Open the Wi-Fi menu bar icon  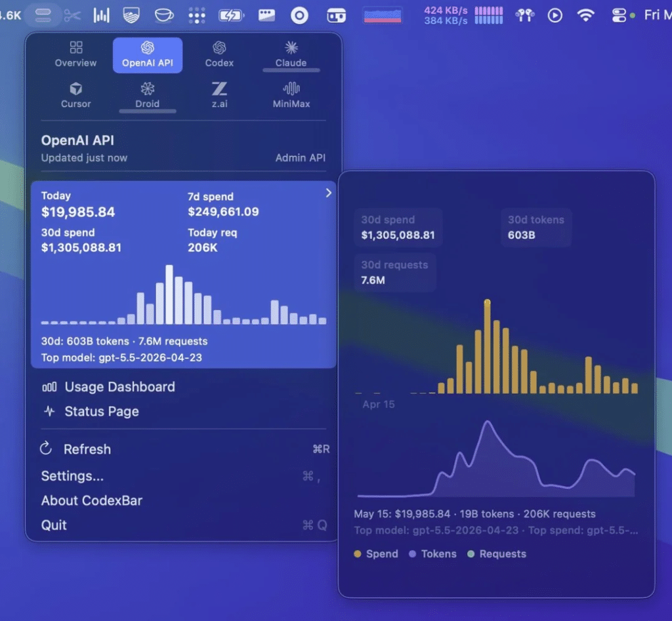[585, 16]
